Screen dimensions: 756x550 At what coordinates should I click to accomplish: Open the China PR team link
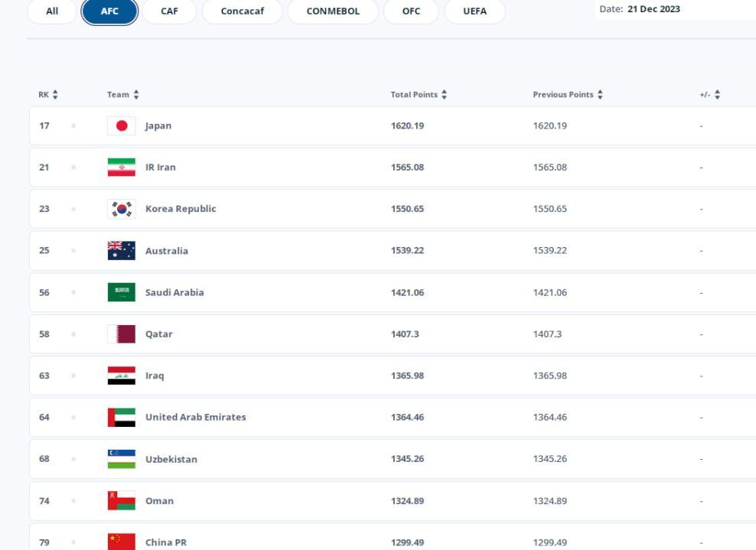pos(165,543)
